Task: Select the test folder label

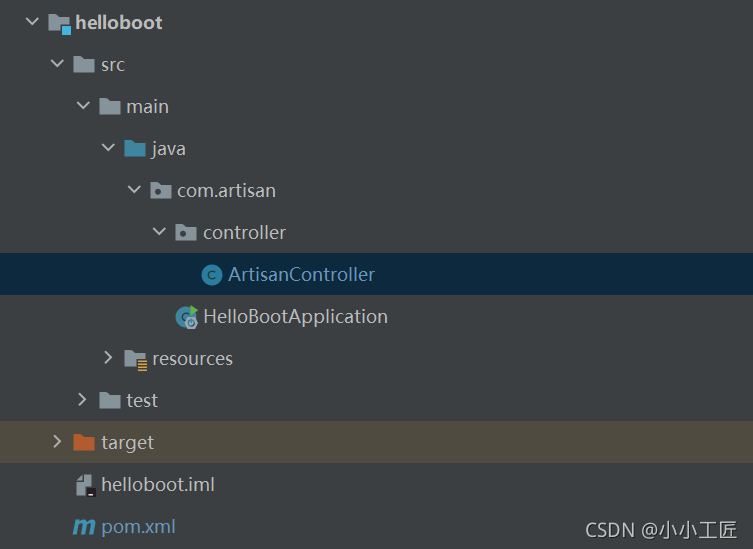Action: (142, 401)
